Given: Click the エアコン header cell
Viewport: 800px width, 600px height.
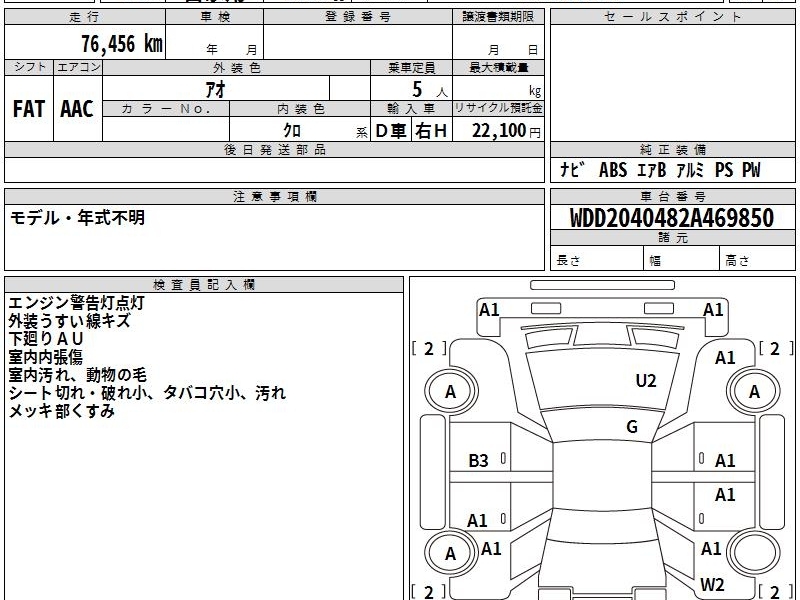Looking at the screenshot, I should click(x=78, y=67).
